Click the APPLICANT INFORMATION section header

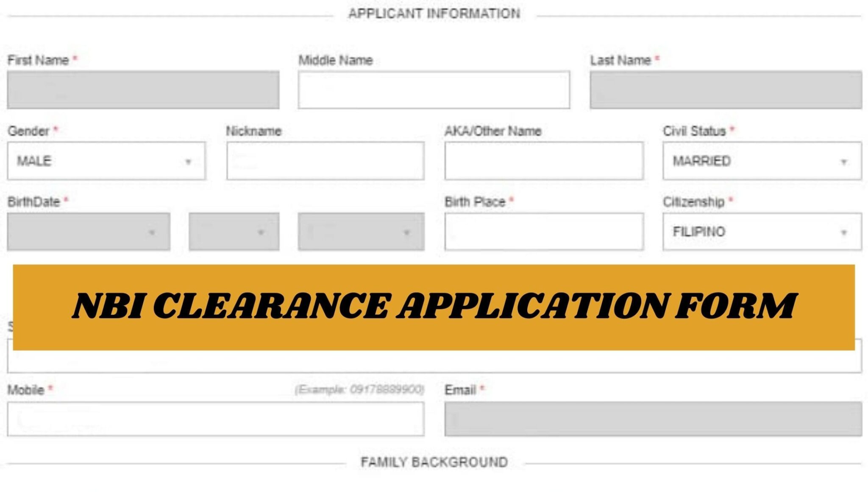click(x=434, y=13)
